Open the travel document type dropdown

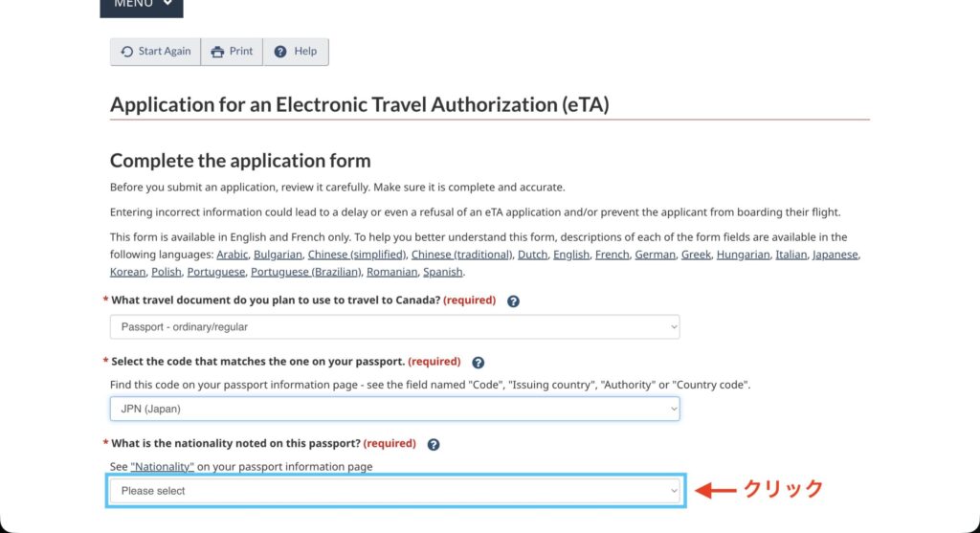394,327
